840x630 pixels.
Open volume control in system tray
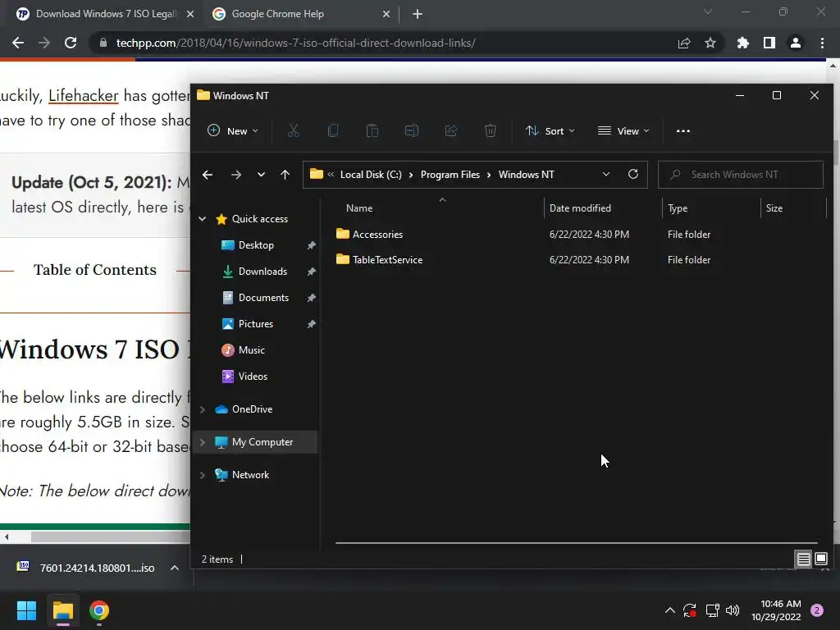(x=733, y=610)
